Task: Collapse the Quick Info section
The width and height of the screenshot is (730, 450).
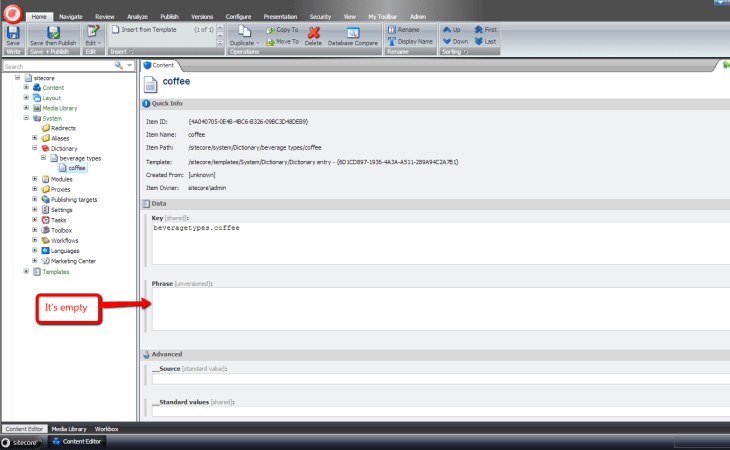Action: point(147,103)
